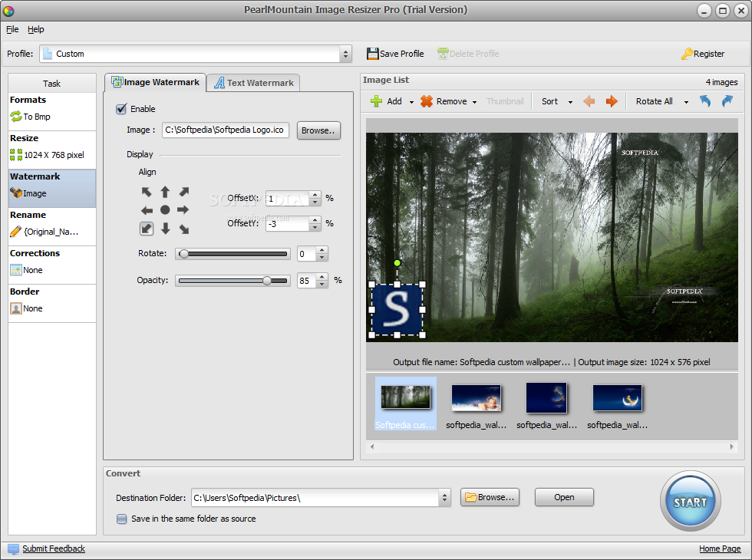The width and height of the screenshot is (752, 560).
Task: Increase Rotate spinner value
Action: click(x=322, y=250)
